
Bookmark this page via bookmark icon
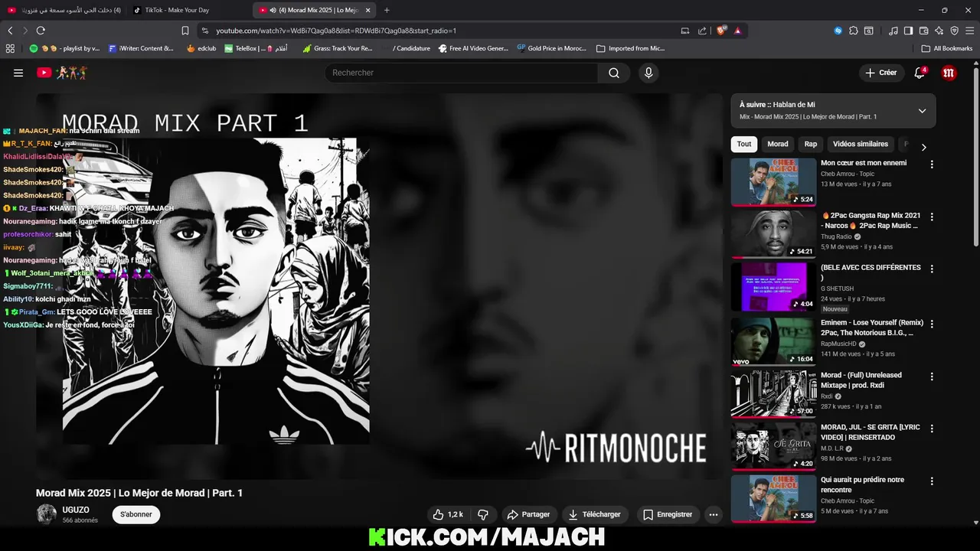(185, 31)
